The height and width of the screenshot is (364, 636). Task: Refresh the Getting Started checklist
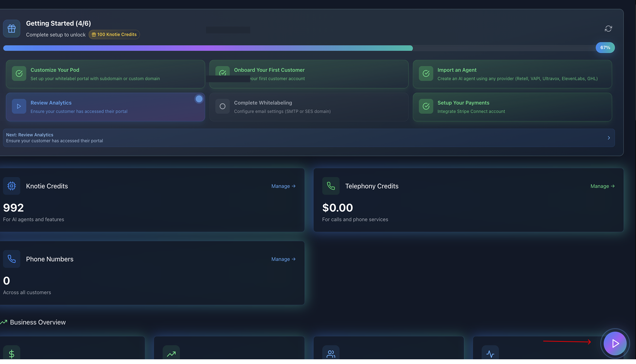(x=608, y=29)
